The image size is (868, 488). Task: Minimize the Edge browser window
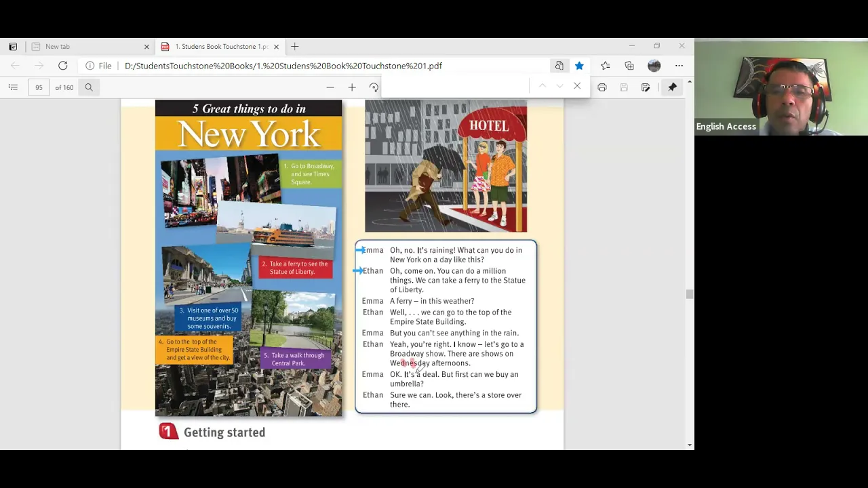click(631, 46)
